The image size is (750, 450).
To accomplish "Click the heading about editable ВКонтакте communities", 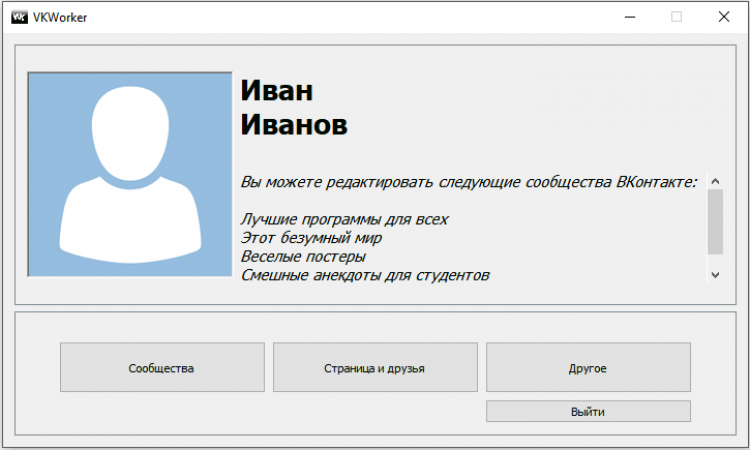I will click(x=469, y=182).
